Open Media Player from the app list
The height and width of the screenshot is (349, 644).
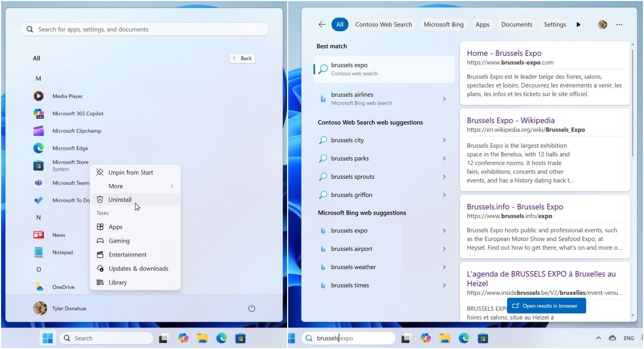click(x=39, y=96)
